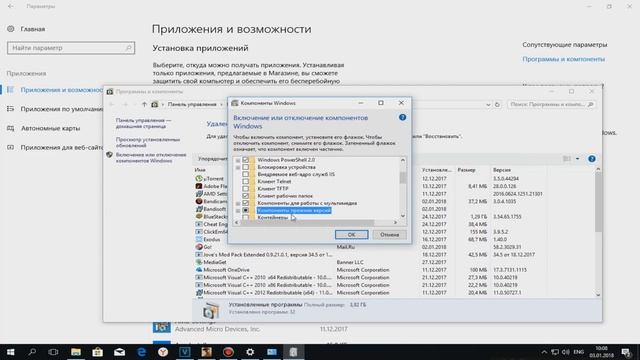This screenshot has height=360, width=640.
Task: Click the Версия column header
Action: (502, 170)
